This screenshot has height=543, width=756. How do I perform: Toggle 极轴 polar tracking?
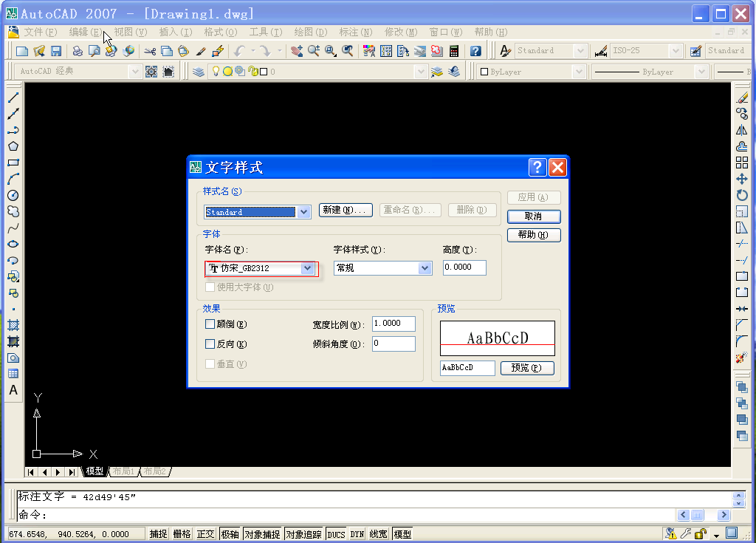230,534
